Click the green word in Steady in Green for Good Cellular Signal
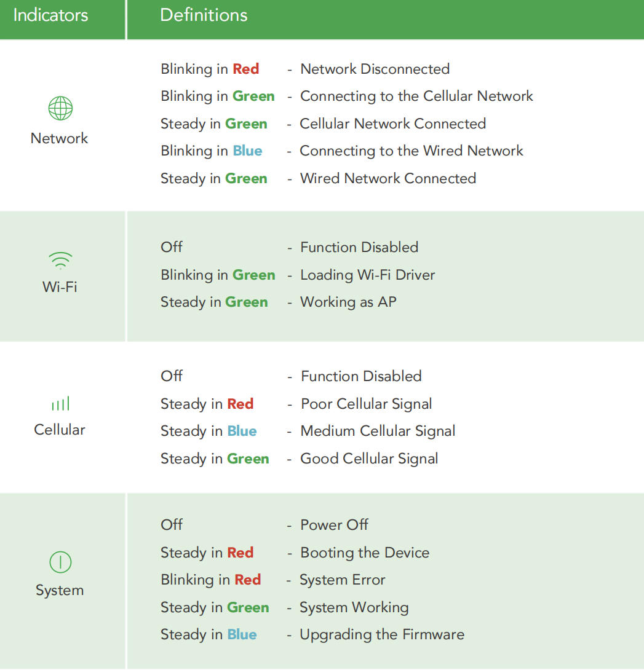This screenshot has height=670, width=644. pyautogui.click(x=248, y=459)
